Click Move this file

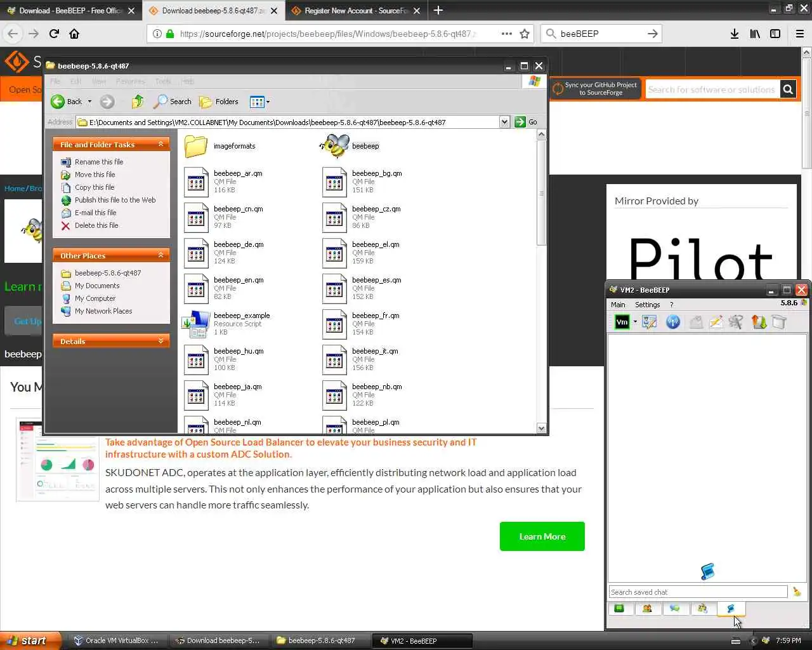point(95,175)
